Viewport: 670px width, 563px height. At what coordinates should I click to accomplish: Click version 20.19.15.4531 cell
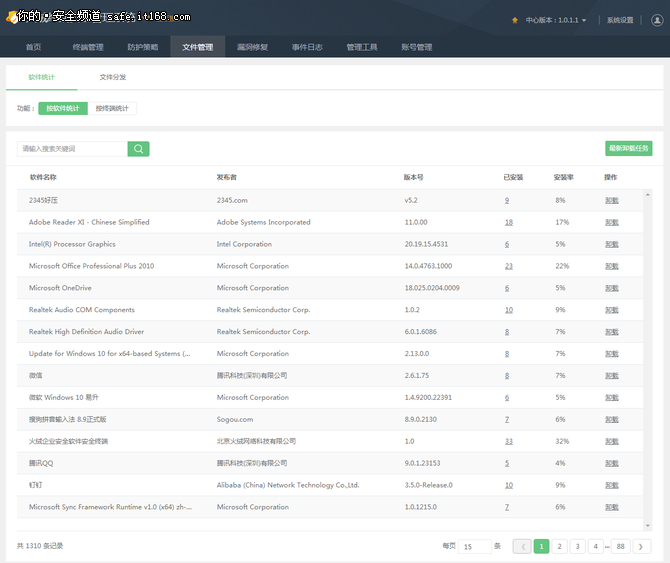(x=426, y=244)
